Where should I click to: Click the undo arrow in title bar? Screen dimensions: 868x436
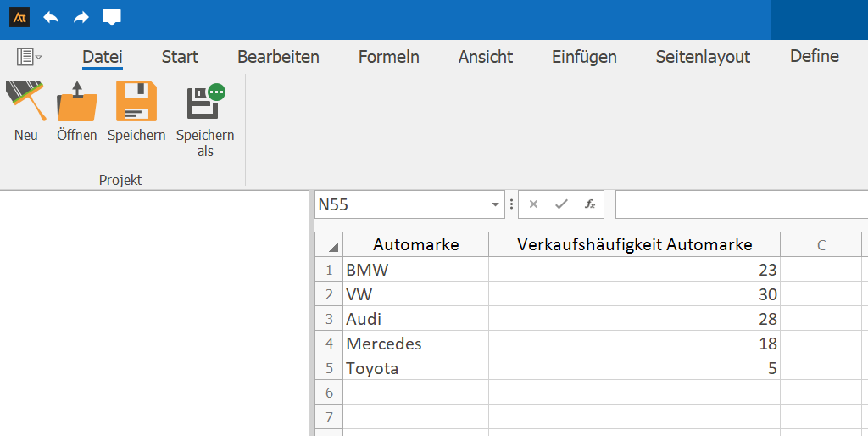[51, 17]
